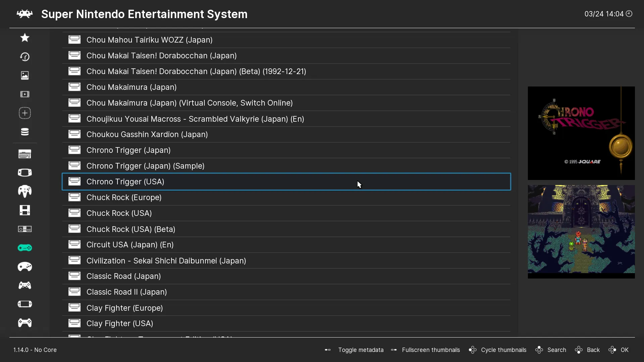Open the History playlist icon
Screen dimensions: 644x362
point(25,57)
